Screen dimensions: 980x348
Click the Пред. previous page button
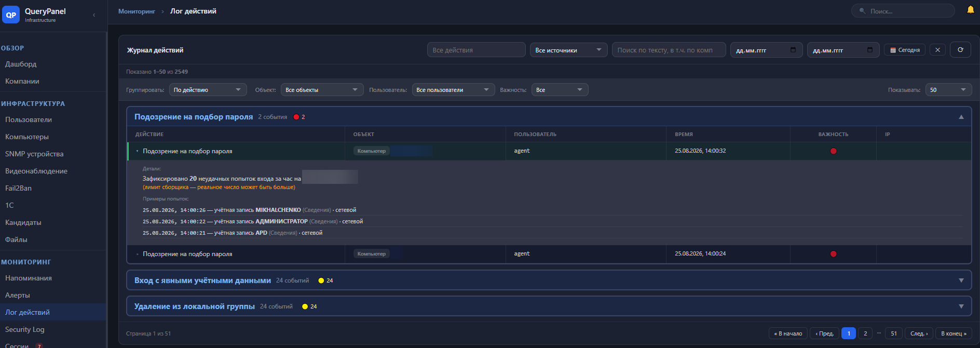(x=824, y=333)
